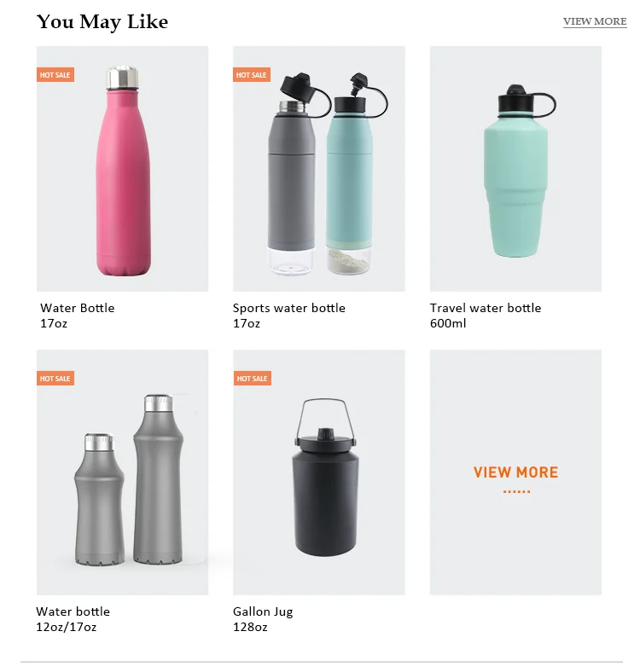Click the orange VIEW MORE tile

(x=515, y=472)
